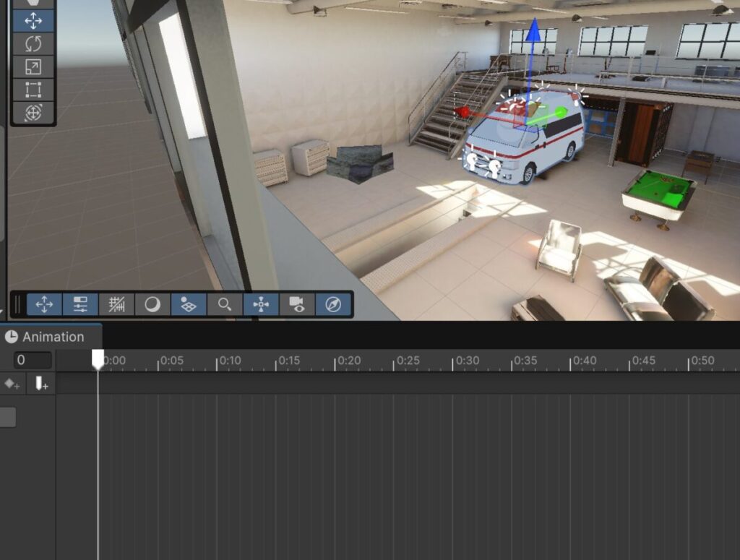Click the frame number input field
740x560 pixels.
pos(33,360)
